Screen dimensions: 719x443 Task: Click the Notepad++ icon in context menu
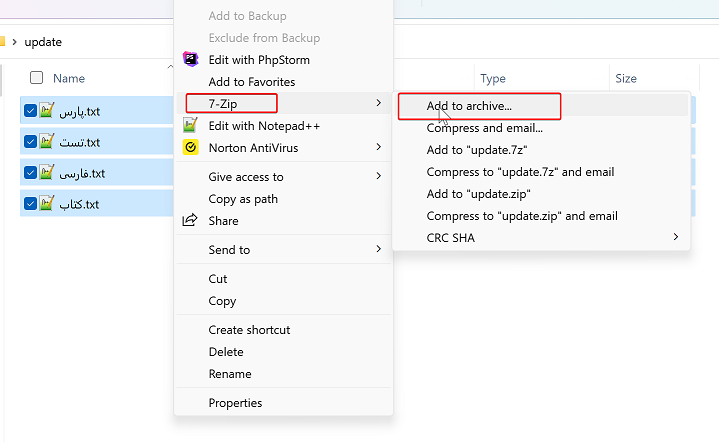[x=190, y=125]
